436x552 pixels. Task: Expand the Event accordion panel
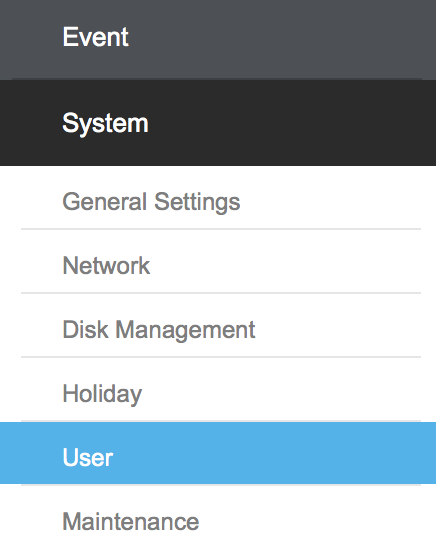point(218,39)
